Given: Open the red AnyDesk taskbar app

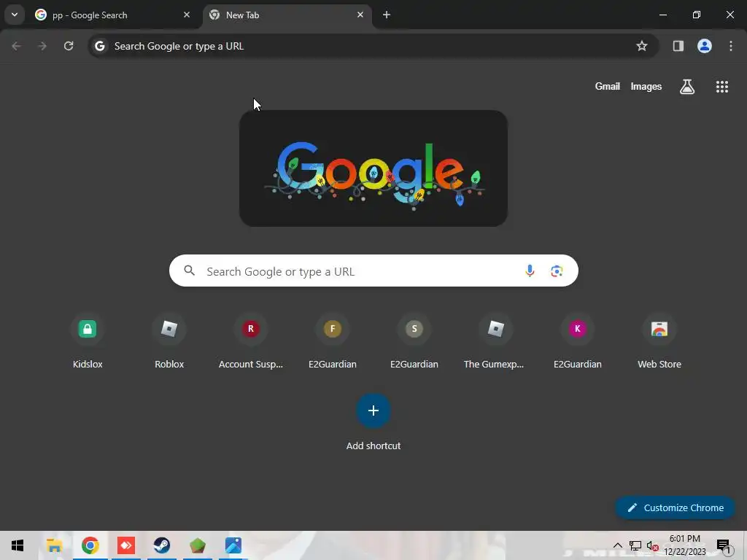Looking at the screenshot, I should pyautogui.click(x=126, y=545).
